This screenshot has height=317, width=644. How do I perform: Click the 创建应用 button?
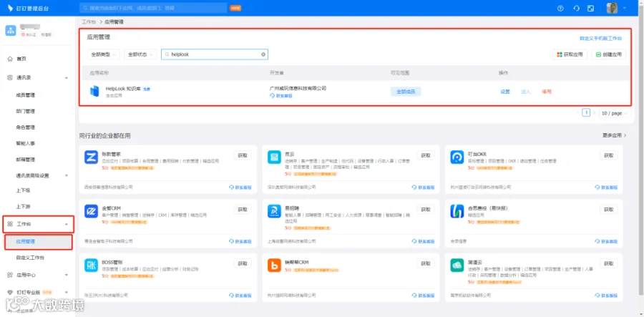click(609, 54)
